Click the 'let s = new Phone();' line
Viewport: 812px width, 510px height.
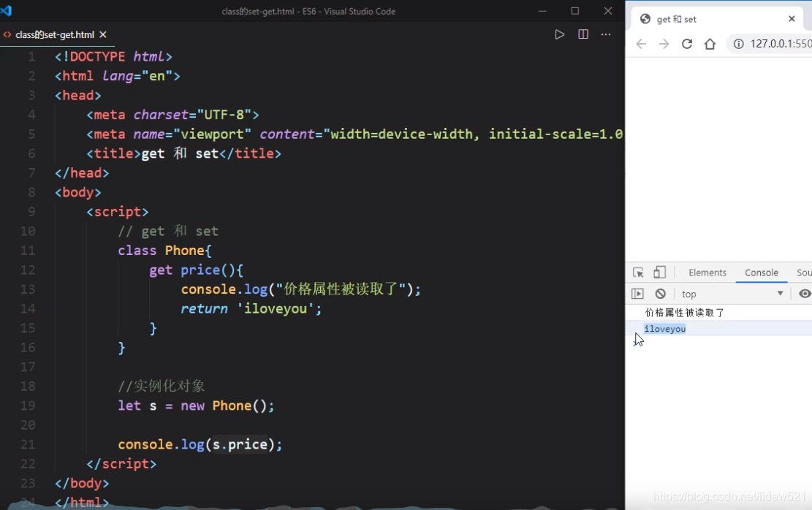[196, 406]
